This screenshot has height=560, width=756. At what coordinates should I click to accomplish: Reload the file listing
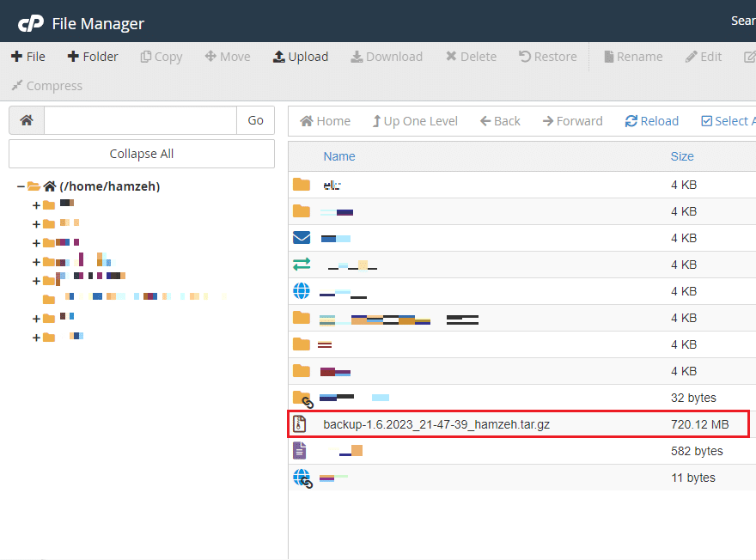click(x=652, y=121)
